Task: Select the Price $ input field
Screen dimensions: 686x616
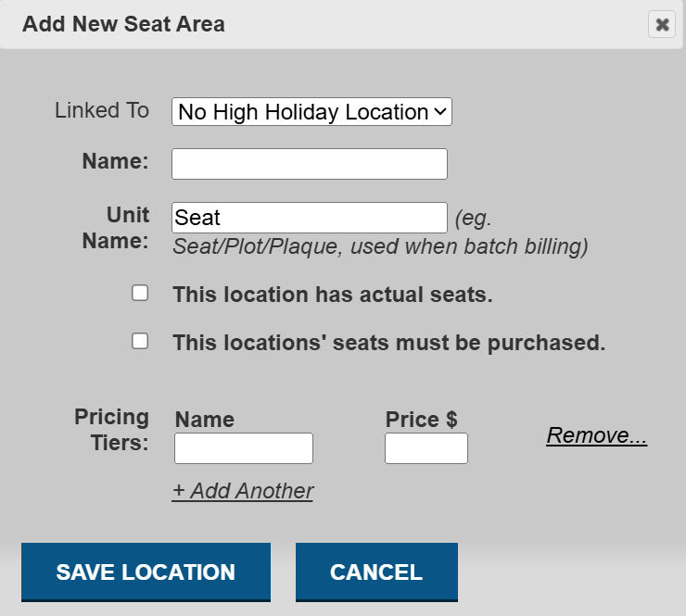Action: pos(426,448)
